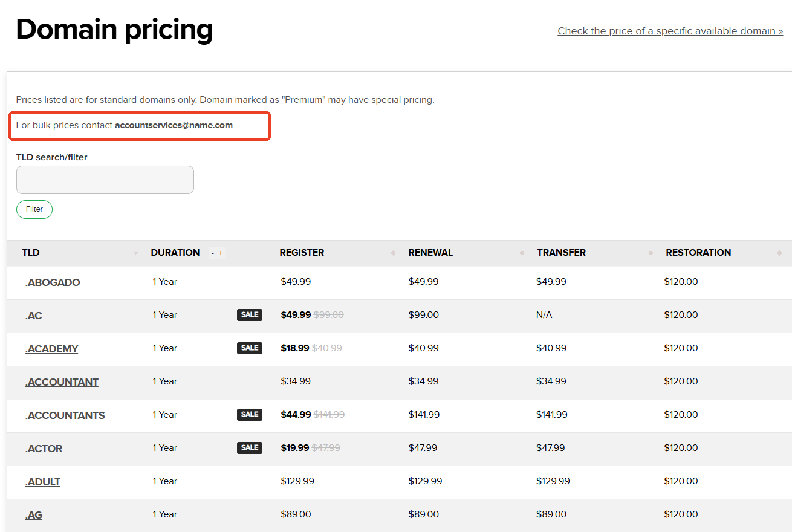Click the SALE badge on the .AC row

point(250,315)
